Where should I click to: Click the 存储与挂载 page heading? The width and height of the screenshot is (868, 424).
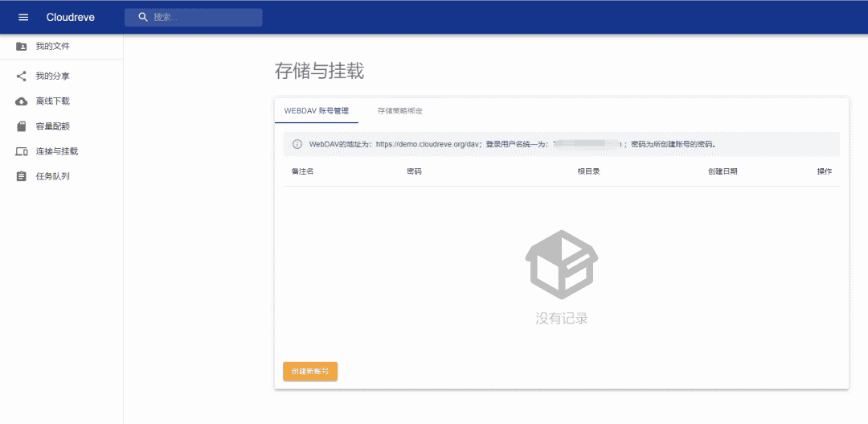click(319, 72)
